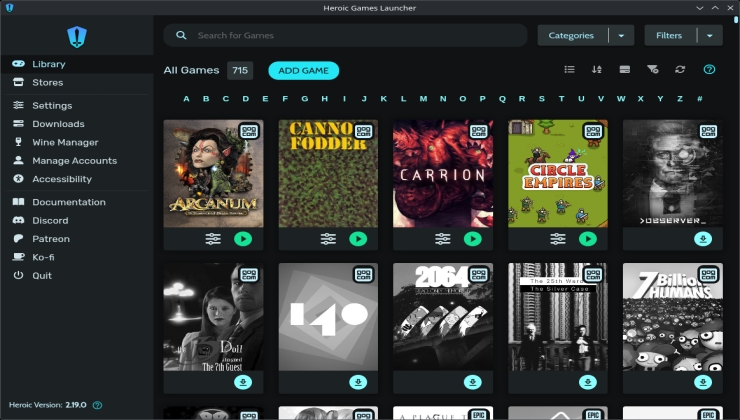Click the Search for Games field
This screenshot has width=740, height=420.
click(350, 36)
